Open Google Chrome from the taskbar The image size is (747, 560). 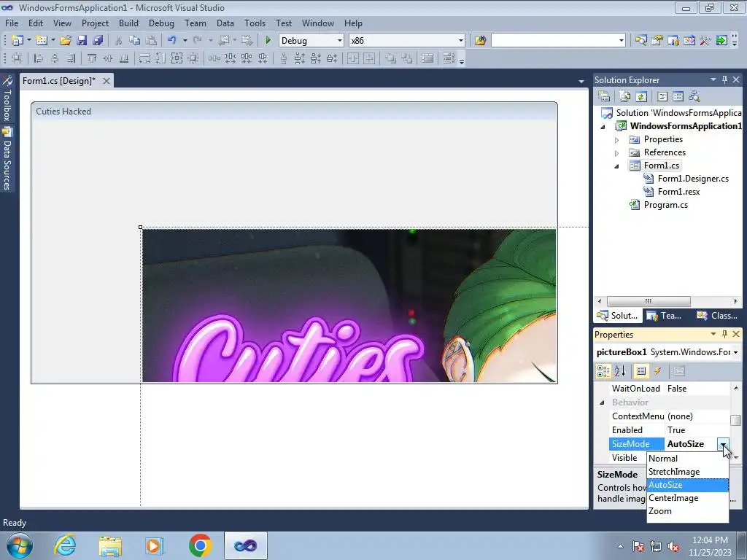pos(200,545)
